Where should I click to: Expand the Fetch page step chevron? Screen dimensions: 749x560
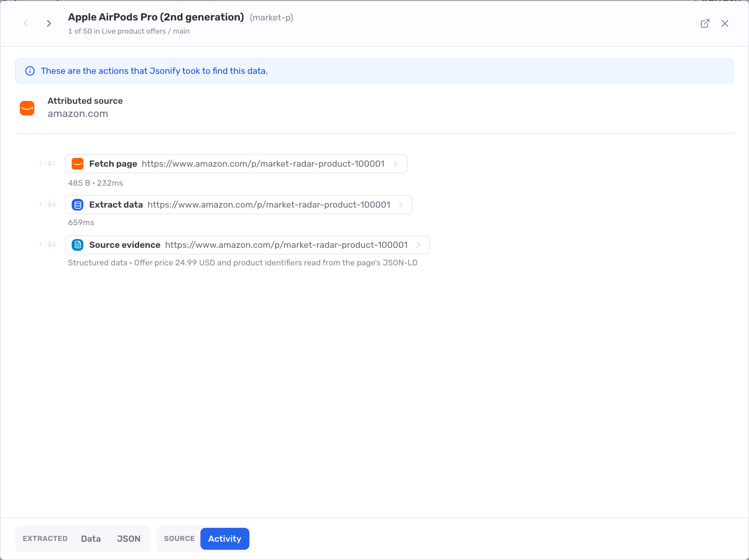[x=396, y=164]
